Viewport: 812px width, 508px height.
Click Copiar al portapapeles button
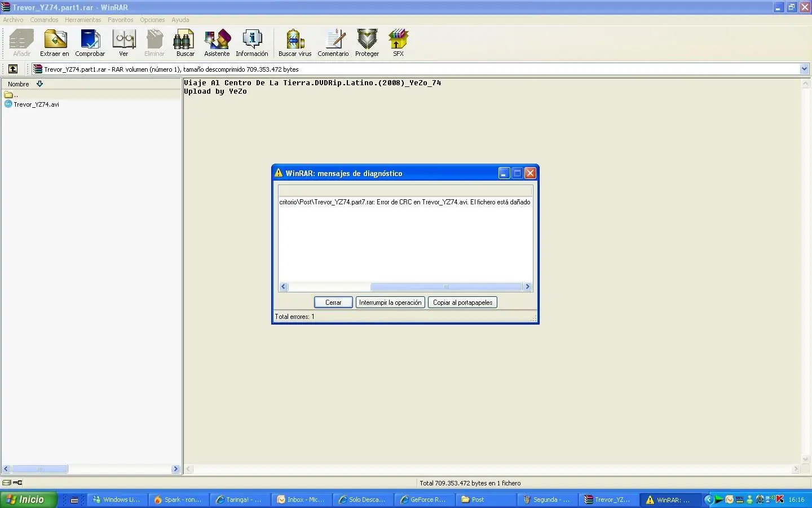[x=462, y=303]
